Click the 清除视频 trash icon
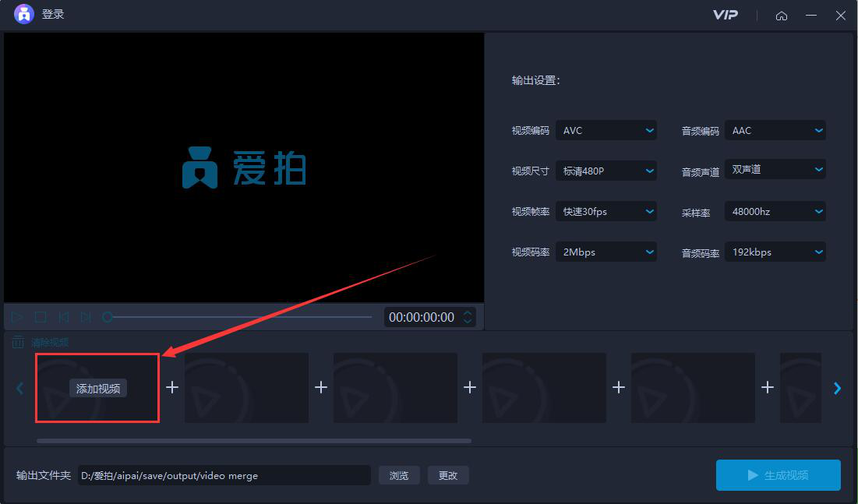Viewport: 858px width, 504px height. pos(18,342)
